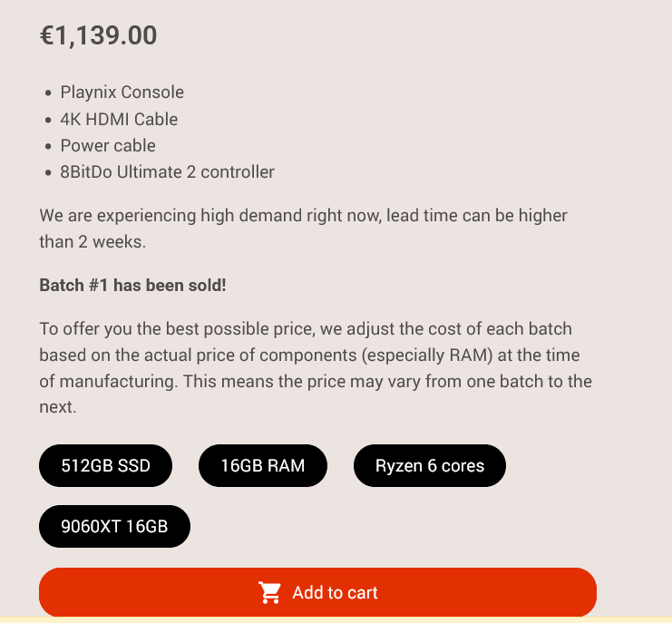Choose the 16GB RAM option pill
Image resolution: width=672 pixels, height=623 pixels.
(262, 466)
